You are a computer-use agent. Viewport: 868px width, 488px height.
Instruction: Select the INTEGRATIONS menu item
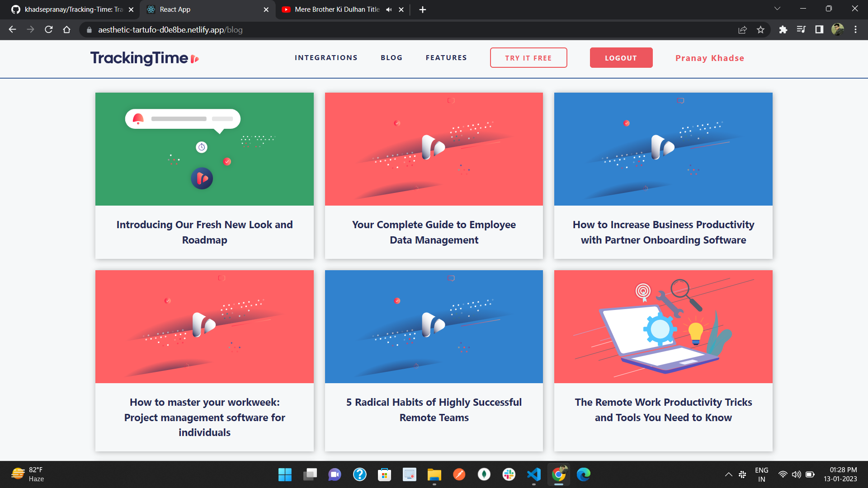(x=326, y=57)
